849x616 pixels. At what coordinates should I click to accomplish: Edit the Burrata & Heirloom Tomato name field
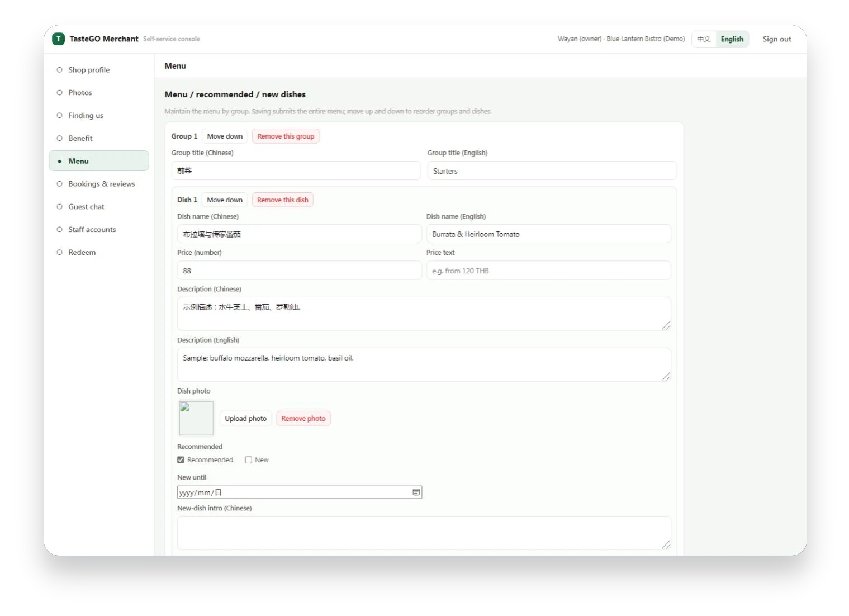tap(548, 234)
